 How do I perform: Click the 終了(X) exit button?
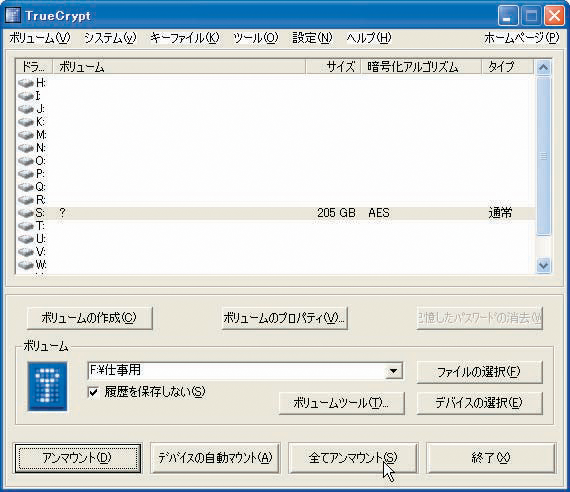click(491, 458)
